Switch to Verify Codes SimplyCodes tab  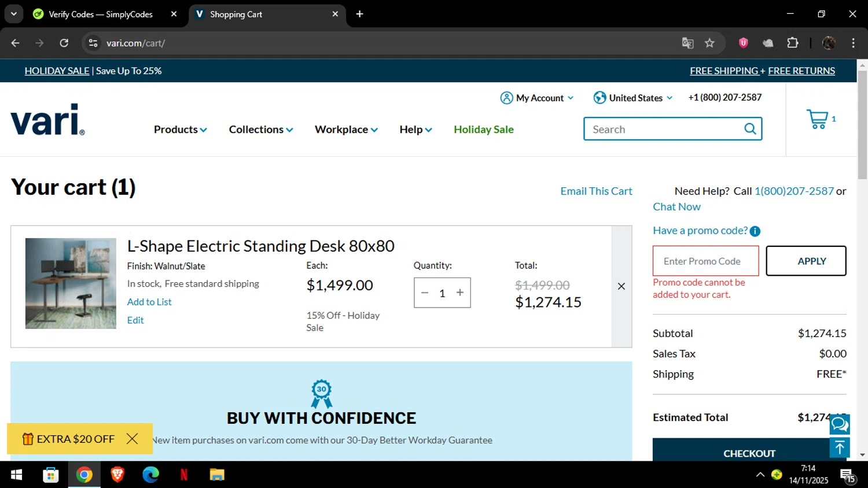pos(100,14)
